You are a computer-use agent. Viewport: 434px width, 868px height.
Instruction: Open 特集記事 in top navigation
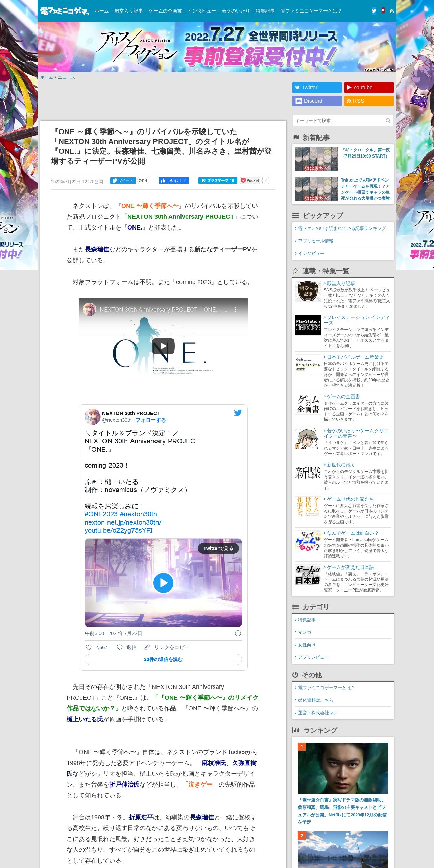(265, 11)
